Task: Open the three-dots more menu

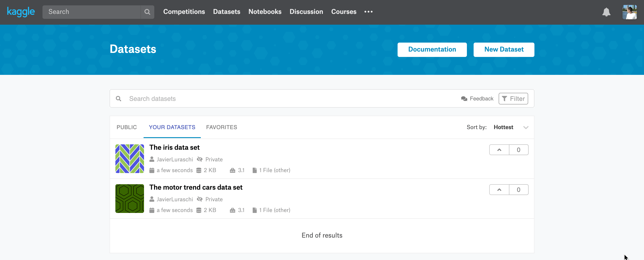Action: pyautogui.click(x=368, y=12)
